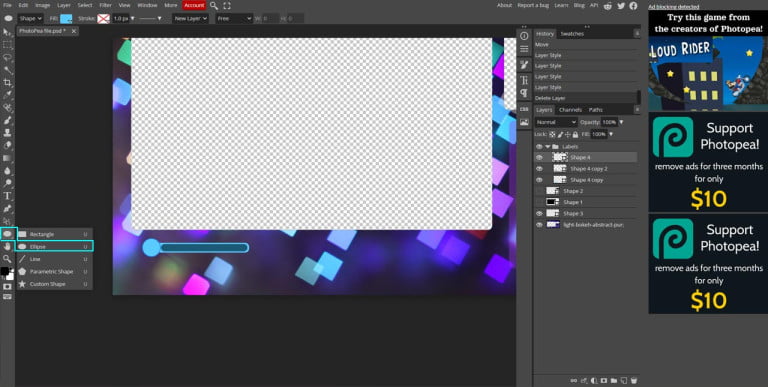Select the Clone Stamp tool
This screenshot has height=387, width=768.
point(7,133)
